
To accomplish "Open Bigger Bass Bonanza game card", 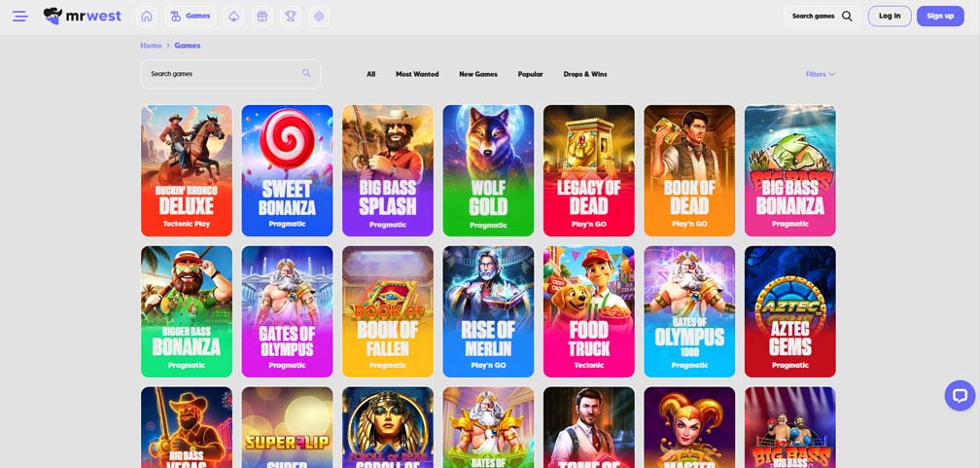I will (x=187, y=311).
